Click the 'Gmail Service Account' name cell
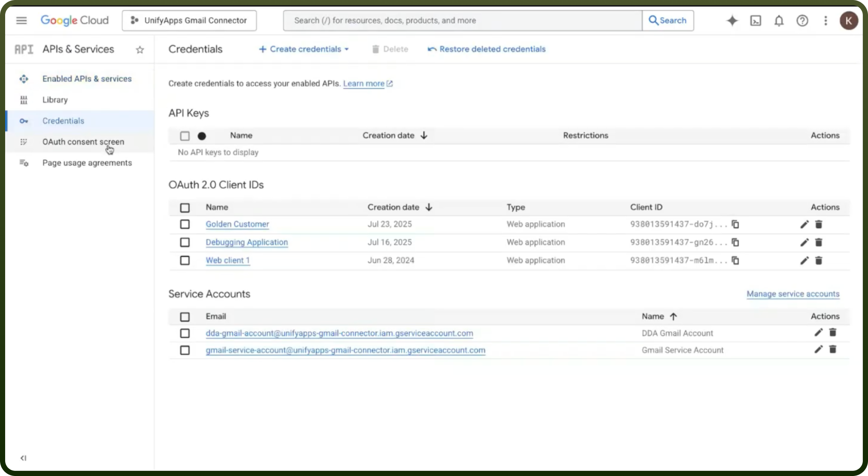Image resolution: width=868 pixels, height=476 pixels. pyautogui.click(x=683, y=350)
